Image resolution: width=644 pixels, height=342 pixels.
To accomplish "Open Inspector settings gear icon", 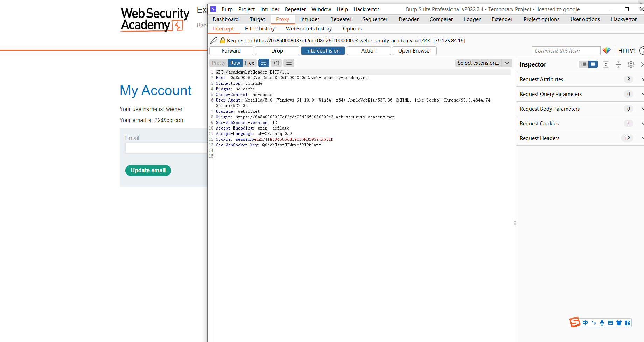I will pyautogui.click(x=631, y=64).
